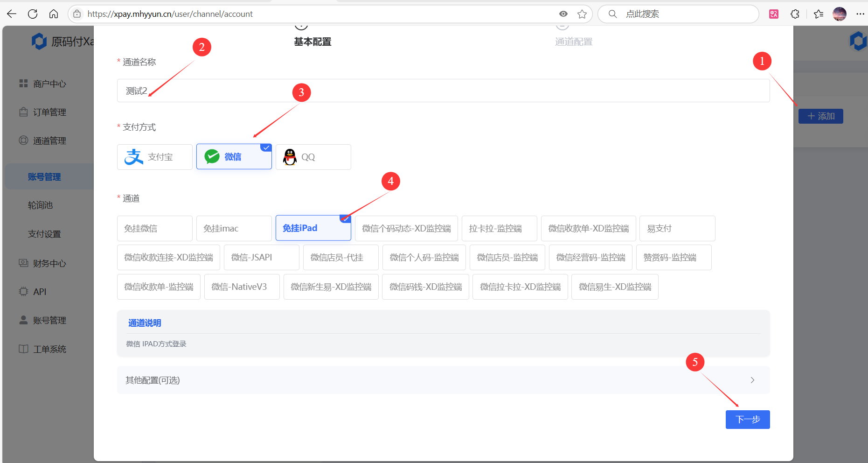
Task: Expand 其他配置(可选) section
Action: point(442,380)
